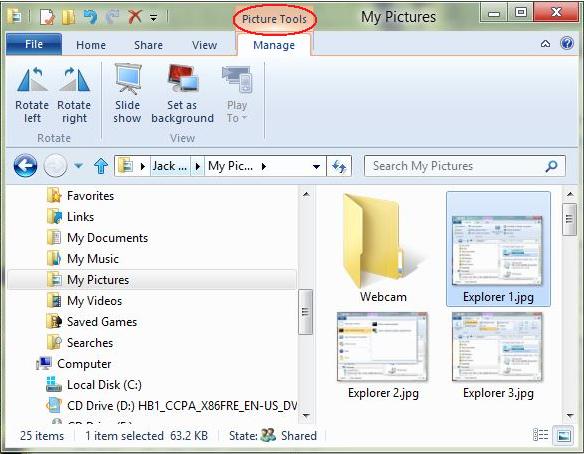Screen dimensions: 584x454
Task: Select the Explorer 2.jpg thumbnail
Action: point(383,356)
